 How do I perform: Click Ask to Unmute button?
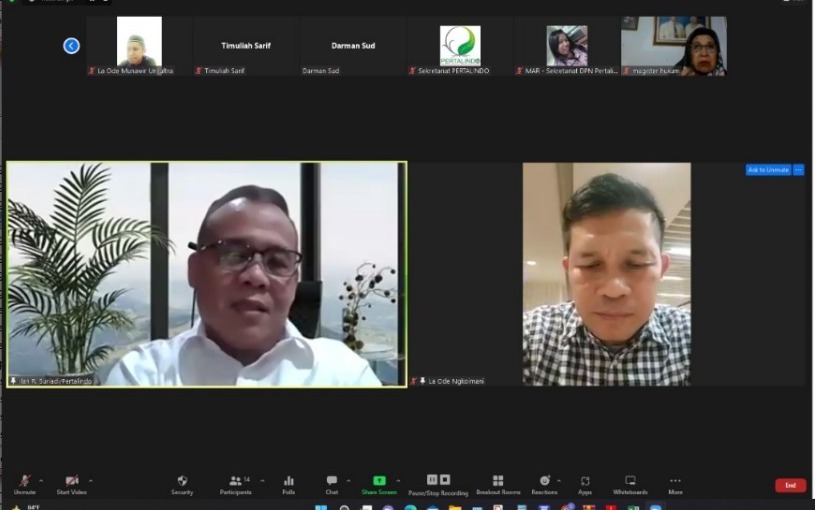(x=767, y=170)
